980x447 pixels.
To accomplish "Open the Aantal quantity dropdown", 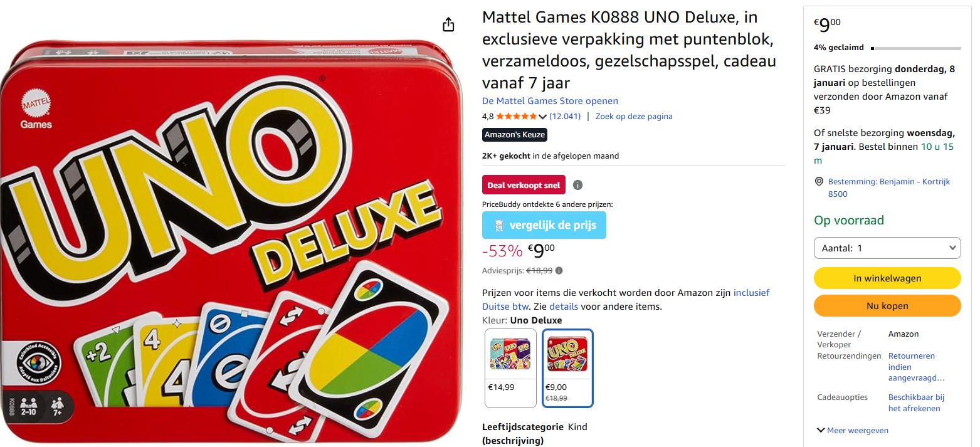I will (887, 248).
